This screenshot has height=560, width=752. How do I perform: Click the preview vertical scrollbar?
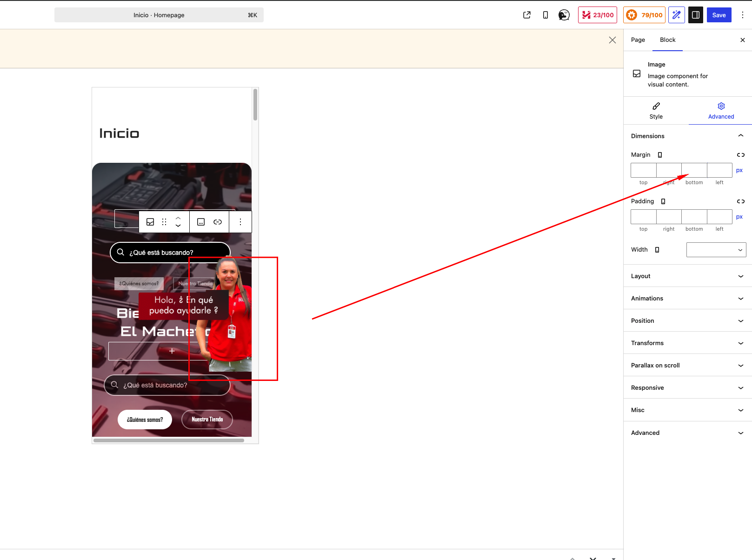coord(255,105)
